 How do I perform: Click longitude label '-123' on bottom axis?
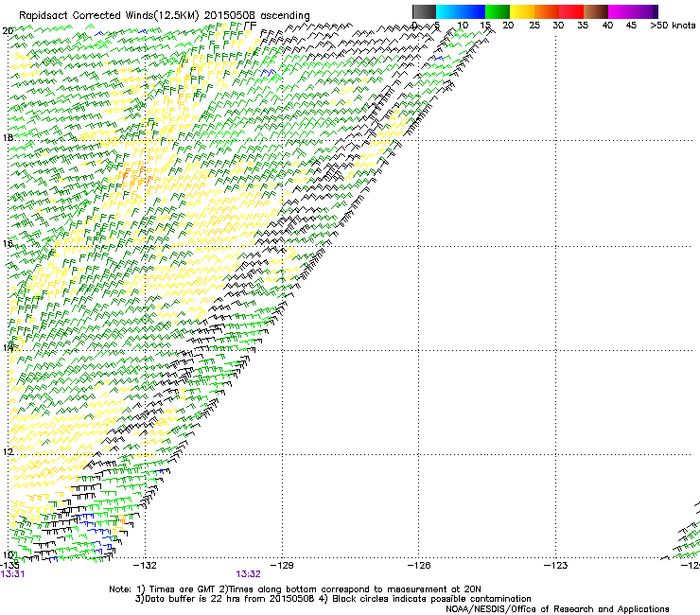pos(555,566)
